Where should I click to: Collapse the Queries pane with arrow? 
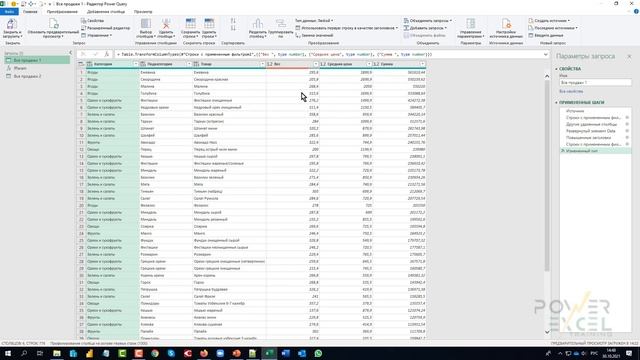[70, 53]
